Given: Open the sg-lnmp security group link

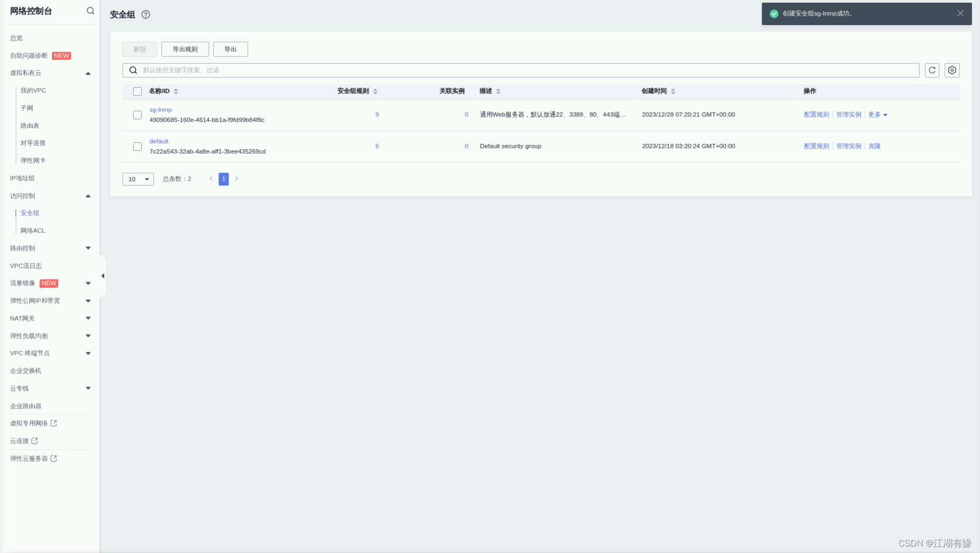Looking at the screenshot, I should pos(160,110).
